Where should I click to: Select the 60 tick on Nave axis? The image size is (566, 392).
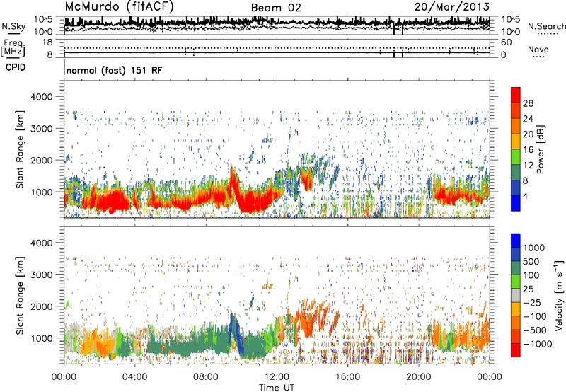(x=506, y=42)
